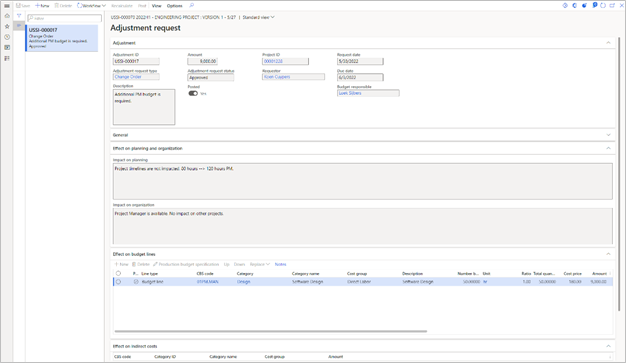Collapse Effect on planning and organization section
This screenshot has width=626, height=363.
coord(608,148)
